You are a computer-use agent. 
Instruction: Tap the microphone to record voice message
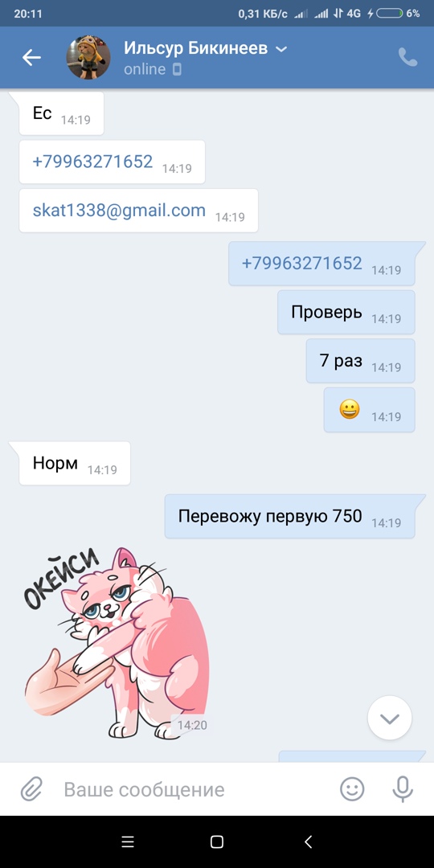click(x=403, y=789)
